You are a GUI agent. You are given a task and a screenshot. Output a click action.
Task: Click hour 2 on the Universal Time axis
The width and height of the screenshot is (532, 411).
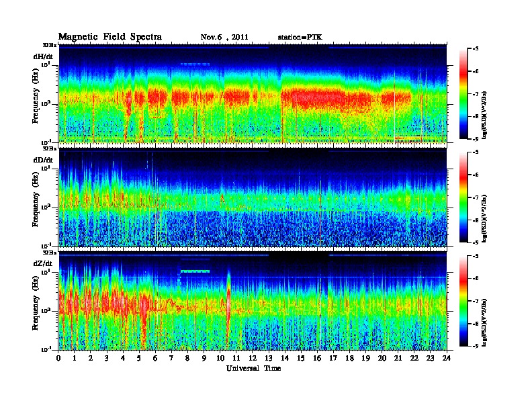[91, 359]
